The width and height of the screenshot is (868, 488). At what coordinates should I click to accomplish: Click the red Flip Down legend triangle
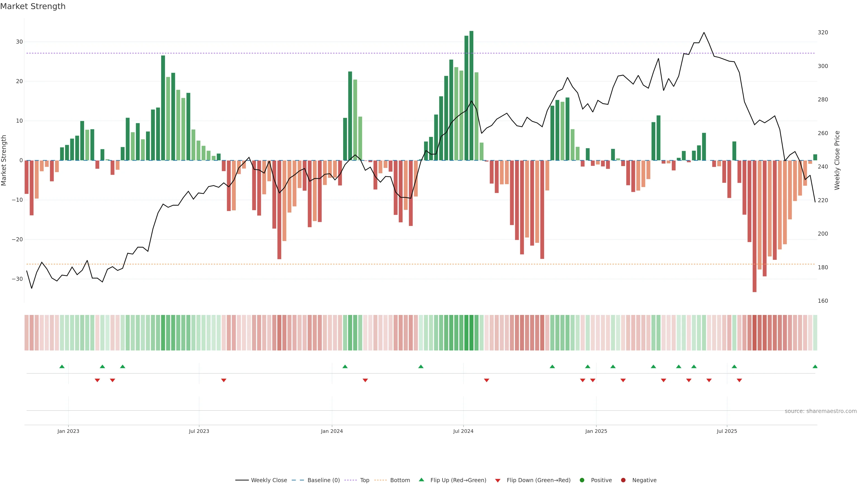[x=498, y=481]
